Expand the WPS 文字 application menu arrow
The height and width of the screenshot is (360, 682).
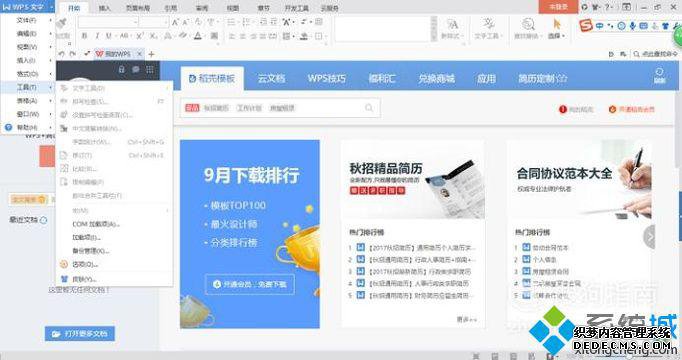click(52, 7)
